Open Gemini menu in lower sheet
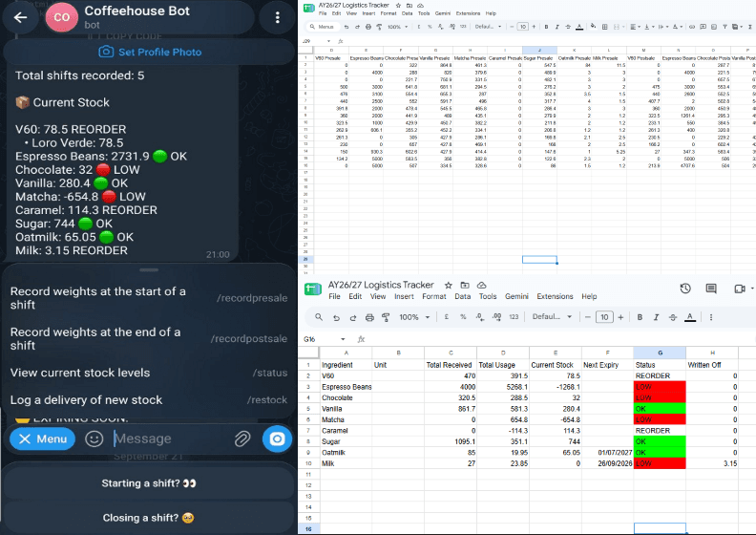756x535 pixels. 516,297
